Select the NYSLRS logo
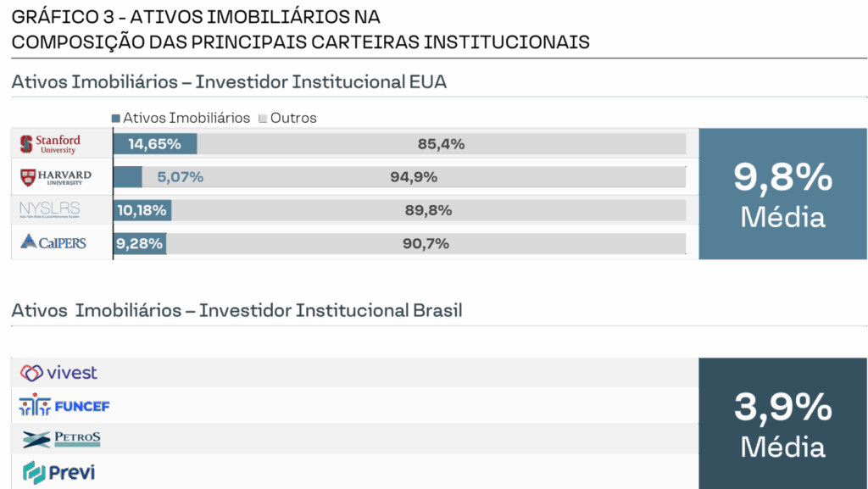The width and height of the screenshot is (868, 489). 50,210
